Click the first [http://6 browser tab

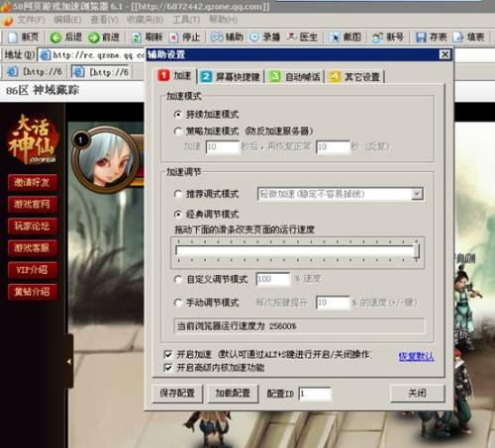click(35, 71)
